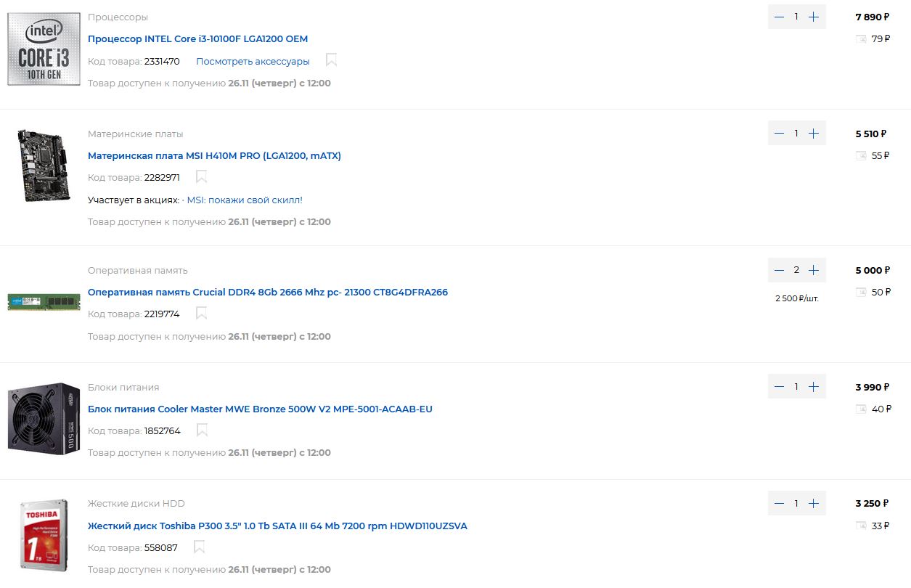911x588 pixels.
Task: Open Оперативная память Crucial DDR4 product link
Action: point(268,292)
